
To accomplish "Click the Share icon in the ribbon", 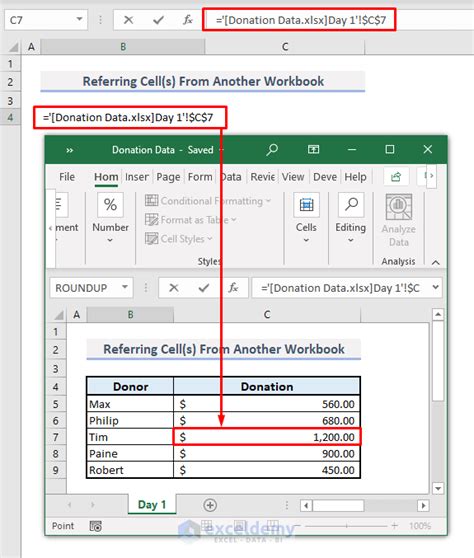I will pyautogui.click(x=396, y=176).
